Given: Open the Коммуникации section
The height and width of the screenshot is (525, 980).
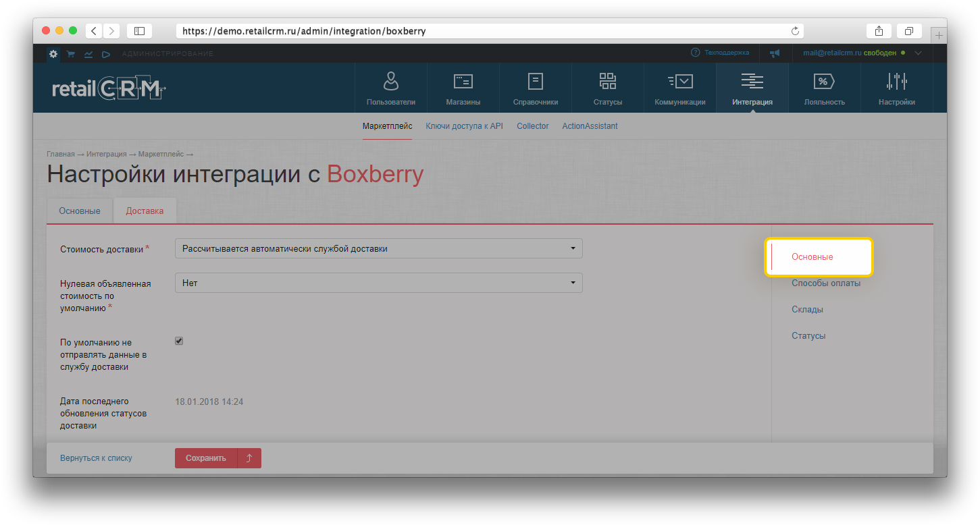Looking at the screenshot, I should tap(680, 88).
